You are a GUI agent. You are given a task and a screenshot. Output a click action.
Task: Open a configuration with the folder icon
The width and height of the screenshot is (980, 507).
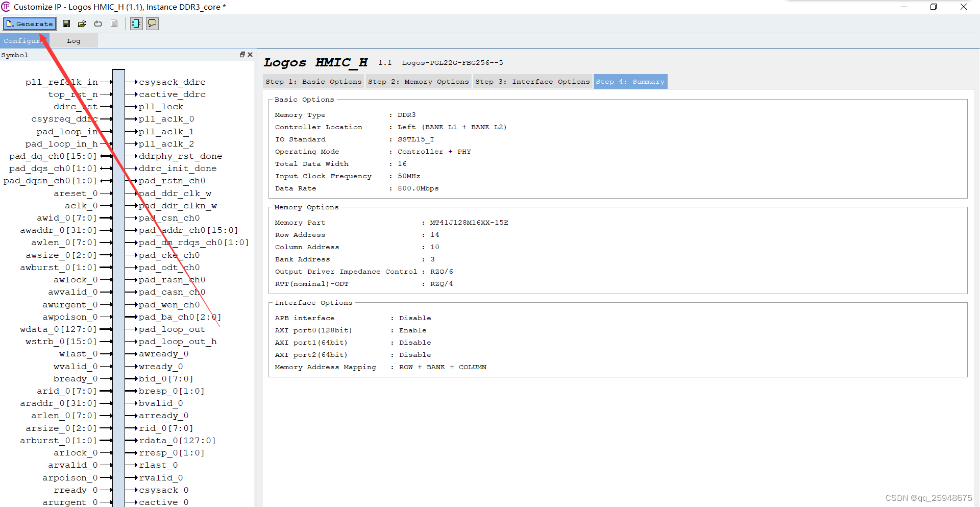82,23
